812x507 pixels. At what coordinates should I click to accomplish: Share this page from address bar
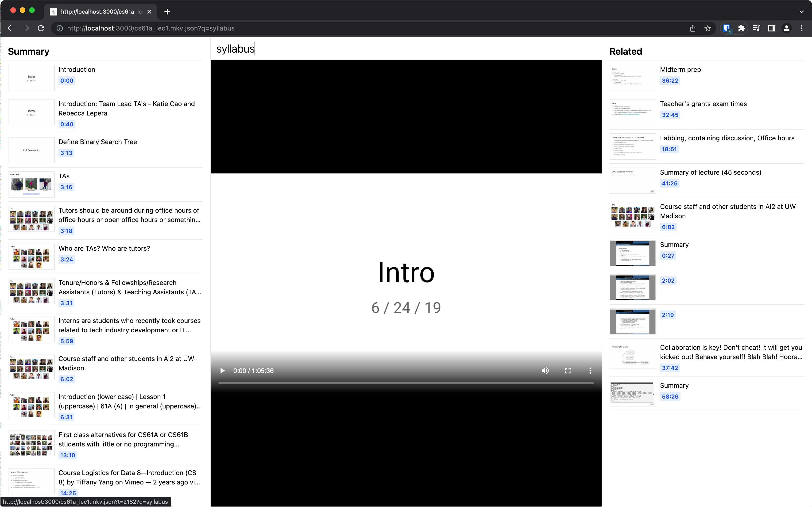(693, 28)
